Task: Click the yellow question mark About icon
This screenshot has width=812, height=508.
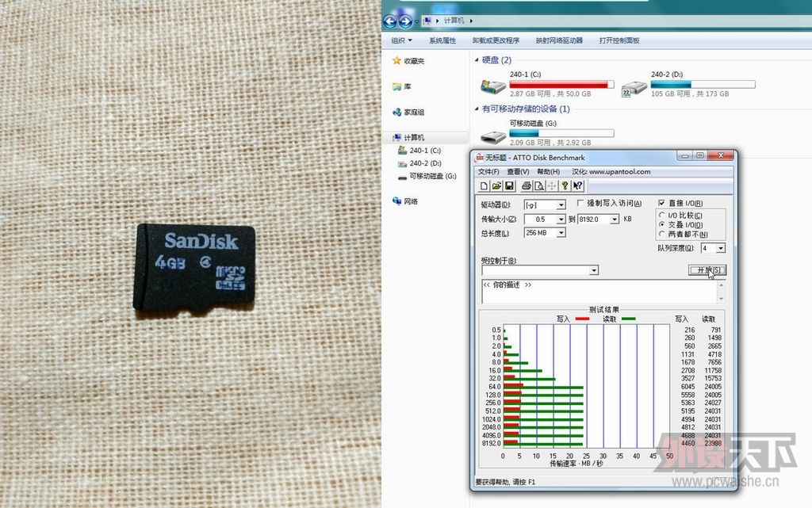Action: tap(565, 185)
